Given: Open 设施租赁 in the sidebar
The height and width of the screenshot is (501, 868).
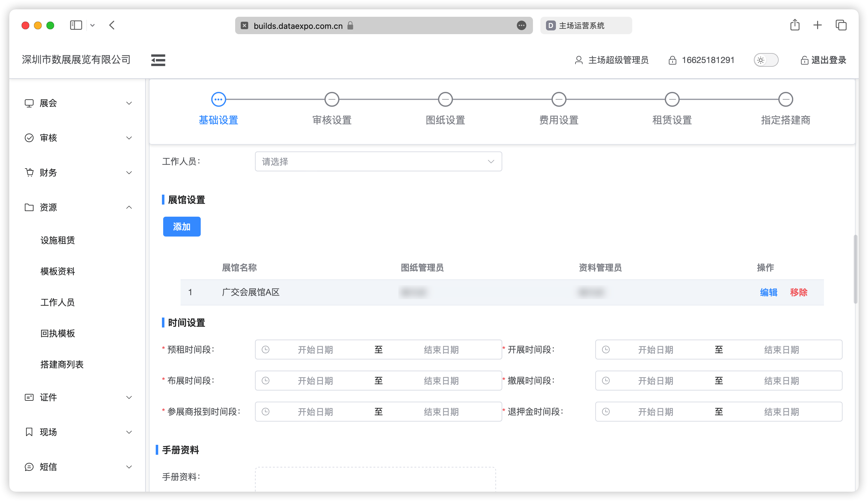Looking at the screenshot, I should 58,240.
